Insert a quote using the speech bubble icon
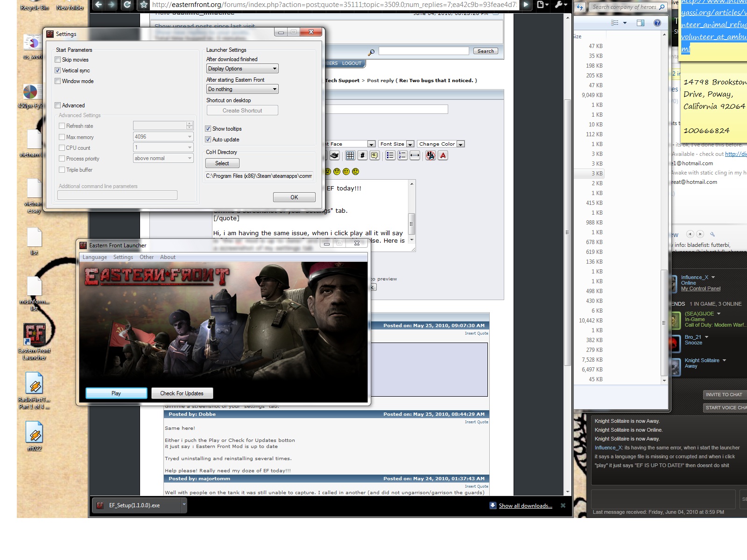Screen dimensions: 747x560 [x=374, y=155]
